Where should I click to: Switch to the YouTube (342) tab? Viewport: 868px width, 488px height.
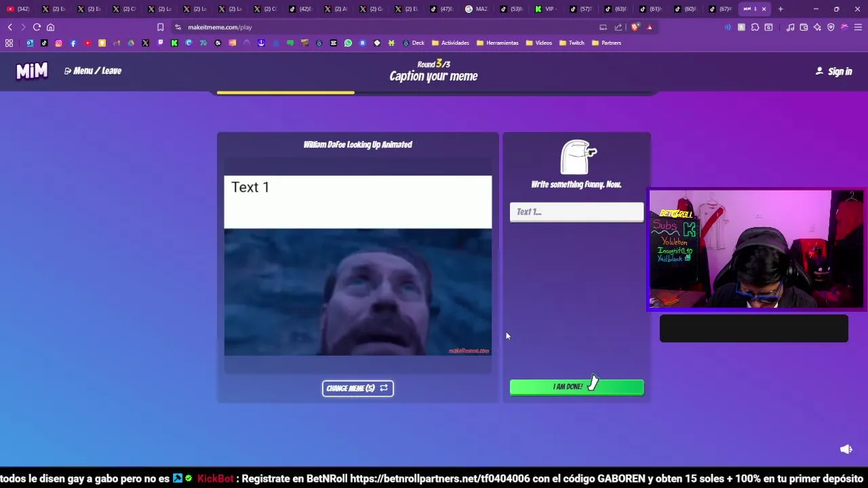point(18,9)
